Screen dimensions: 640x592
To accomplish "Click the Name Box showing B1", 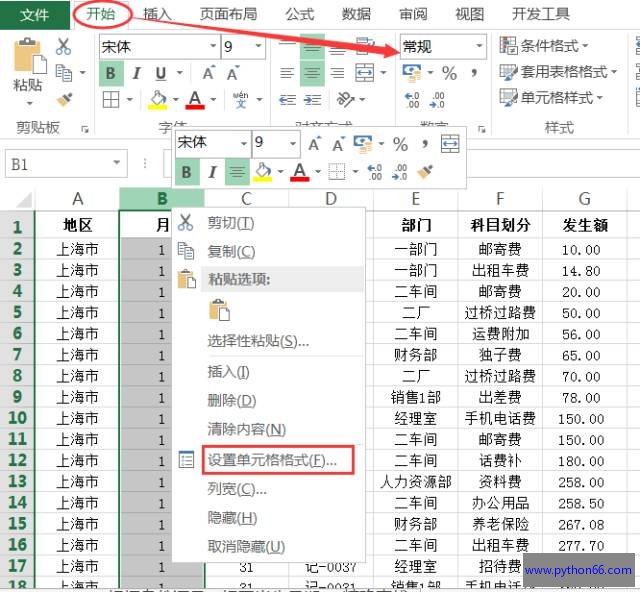I will pyautogui.click(x=55, y=163).
